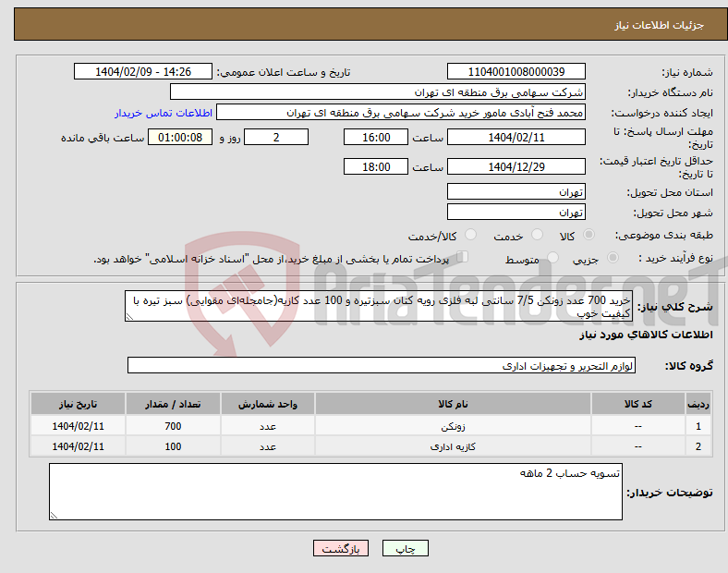Click the کازیه اداری row date 1404/02/11
This screenshot has width=728, height=573.
click(x=78, y=446)
